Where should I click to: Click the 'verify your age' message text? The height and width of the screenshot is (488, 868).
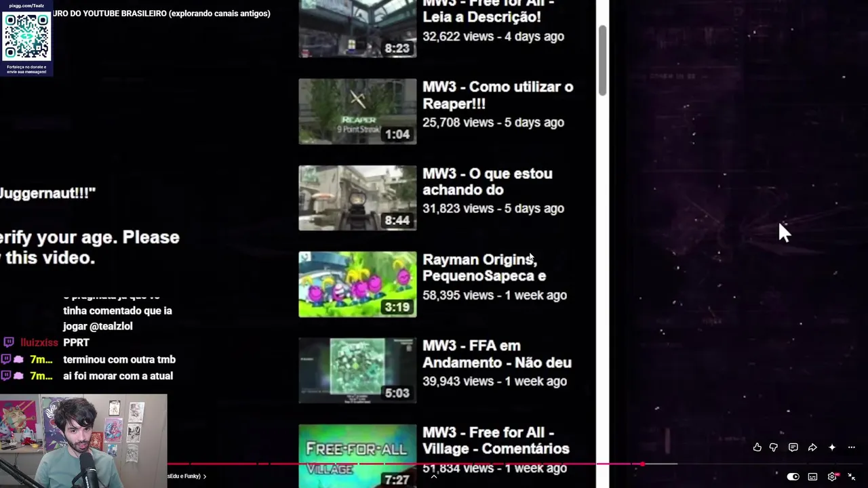point(90,247)
